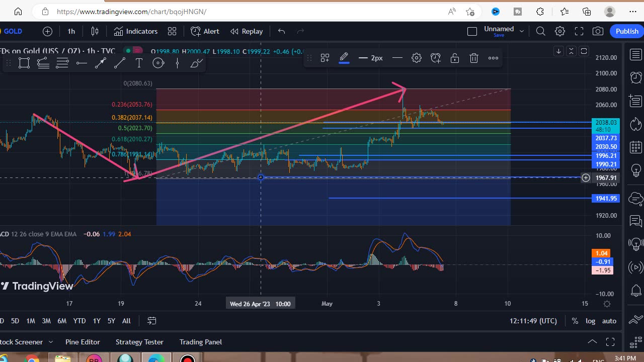Open the line style dropdown
Screen dimensions: 644x362
click(x=397, y=58)
